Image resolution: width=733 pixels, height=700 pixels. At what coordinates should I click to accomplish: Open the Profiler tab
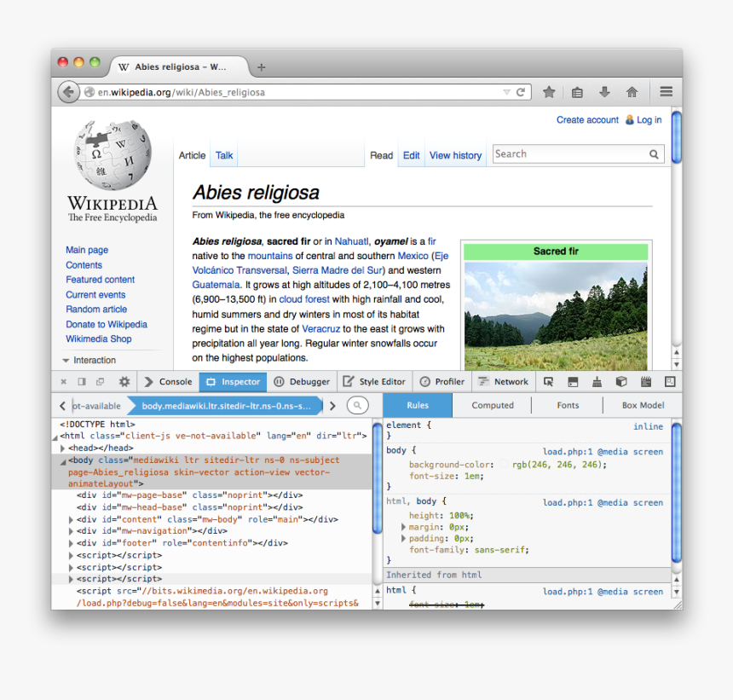tap(442, 382)
